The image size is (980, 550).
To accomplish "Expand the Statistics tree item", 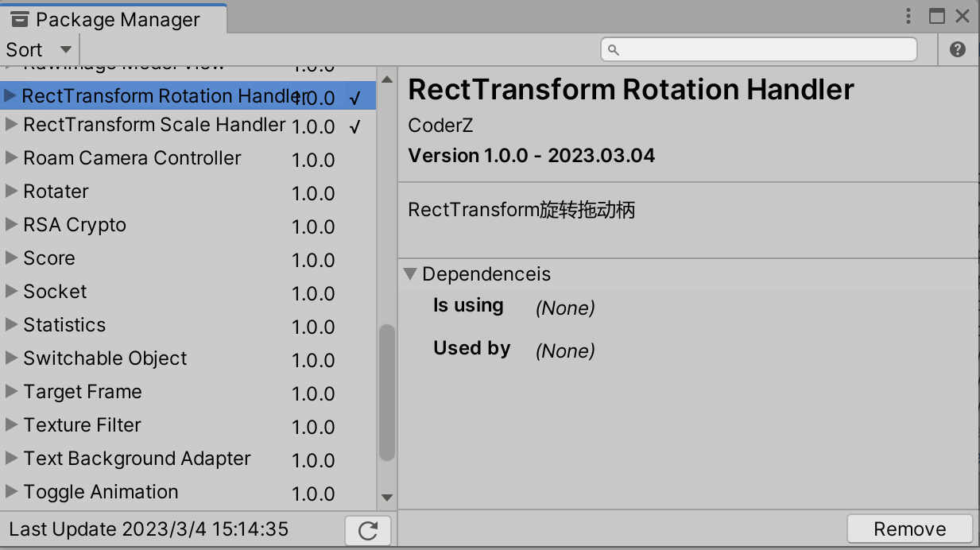I will click(x=11, y=326).
